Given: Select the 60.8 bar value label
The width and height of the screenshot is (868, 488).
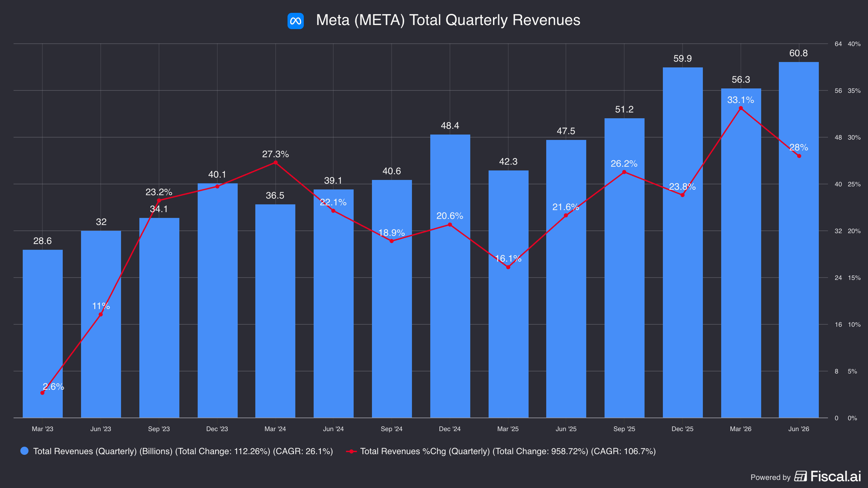Looking at the screenshot, I should click(x=799, y=53).
